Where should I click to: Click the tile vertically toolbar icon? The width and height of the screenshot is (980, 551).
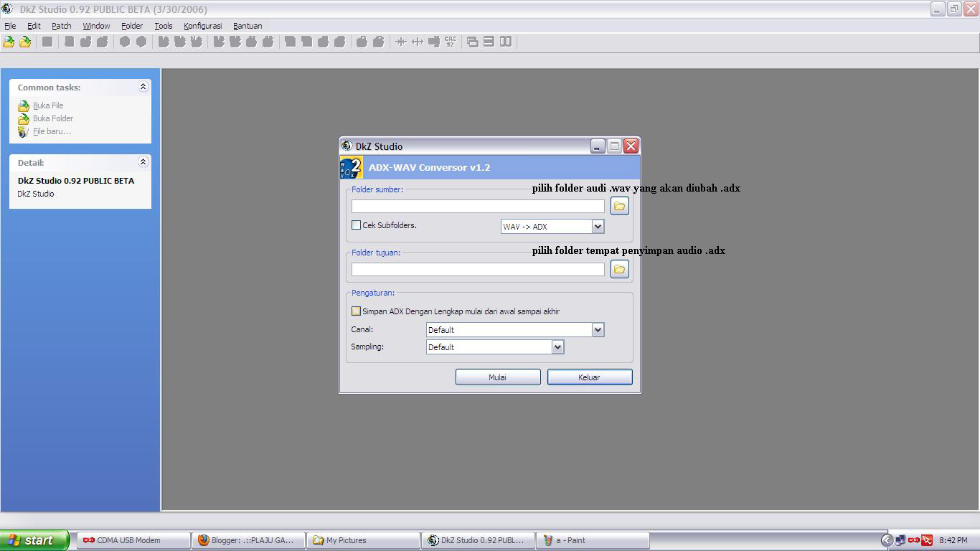(506, 42)
